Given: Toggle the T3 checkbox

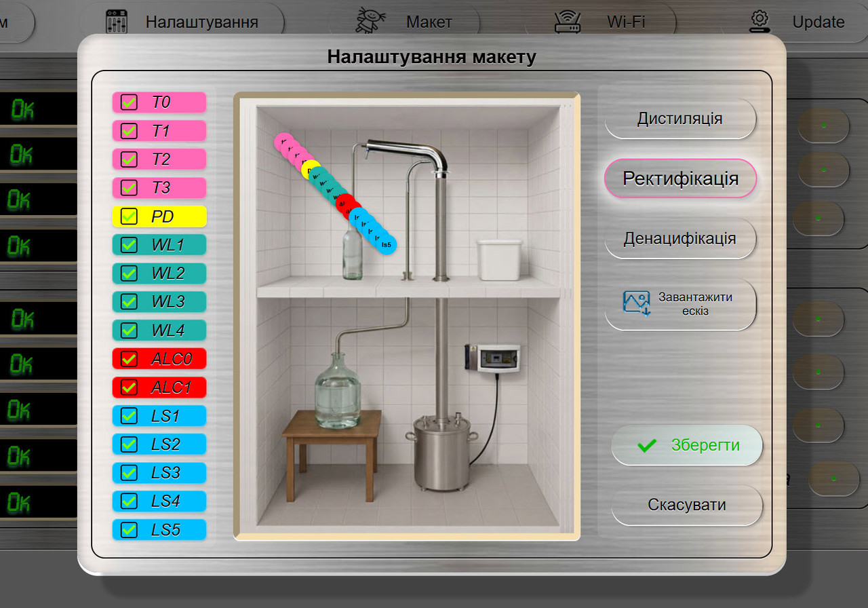Looking at the screenshot, I should click(x=129, y=188).
